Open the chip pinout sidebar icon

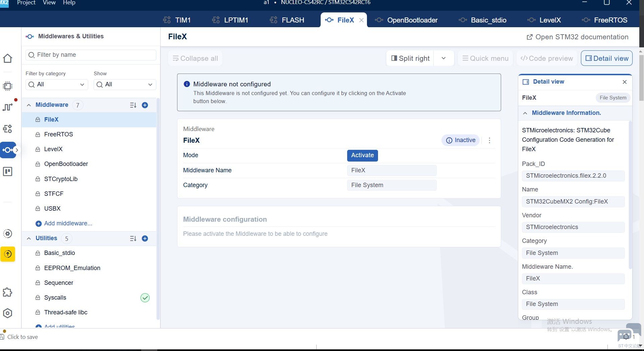[x=7, y=86]
